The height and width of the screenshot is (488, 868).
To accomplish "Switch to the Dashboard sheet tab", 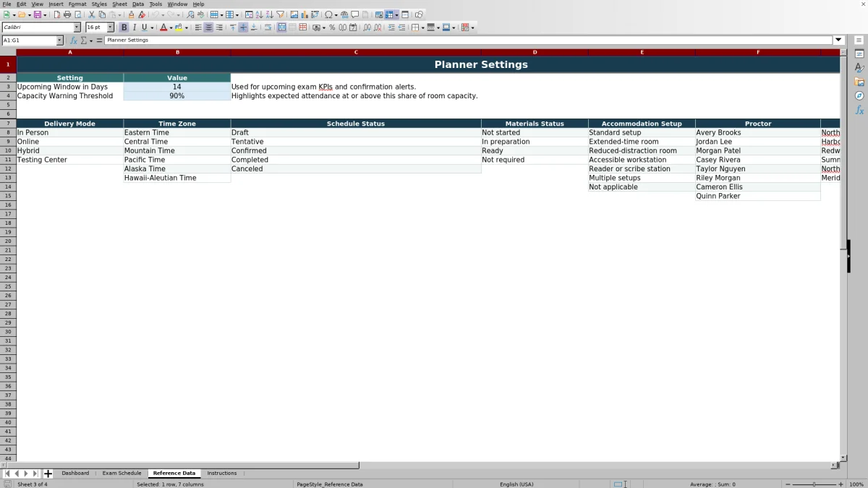I will tap(75, 474).
